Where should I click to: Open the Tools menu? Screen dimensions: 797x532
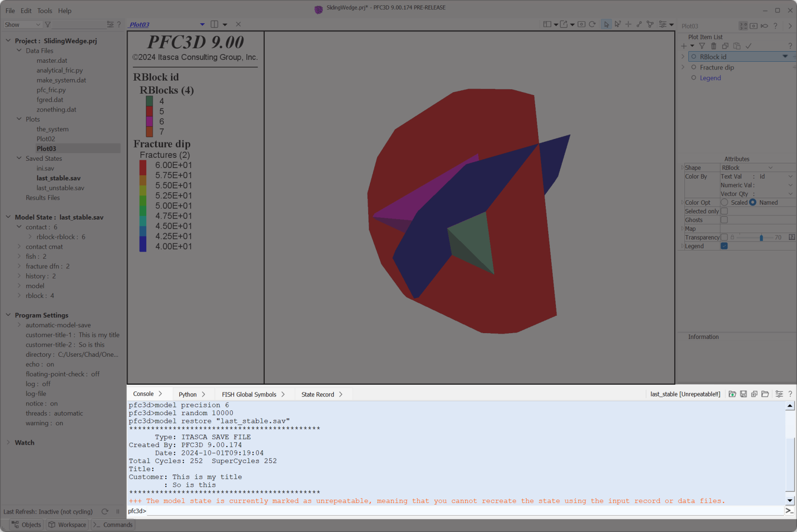(44, 11)
